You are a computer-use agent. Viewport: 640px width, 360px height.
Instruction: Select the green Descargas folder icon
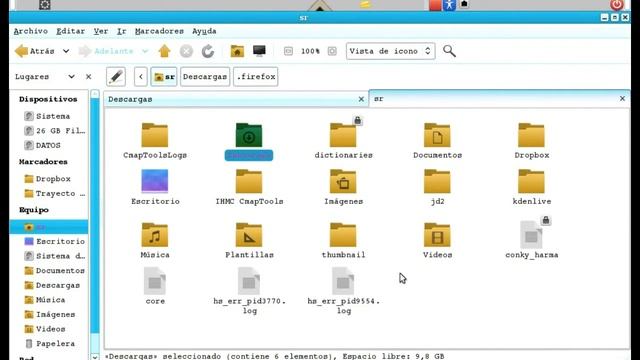point(249,135)
